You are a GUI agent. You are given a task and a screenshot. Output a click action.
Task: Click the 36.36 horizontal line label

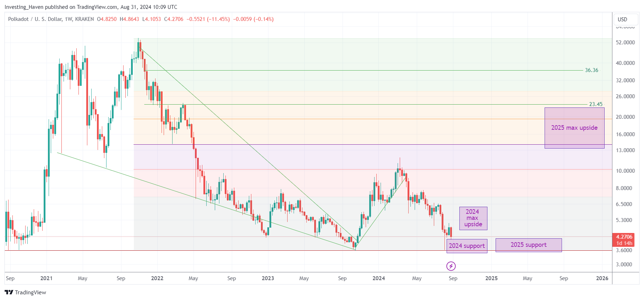(x=591, y=70)
